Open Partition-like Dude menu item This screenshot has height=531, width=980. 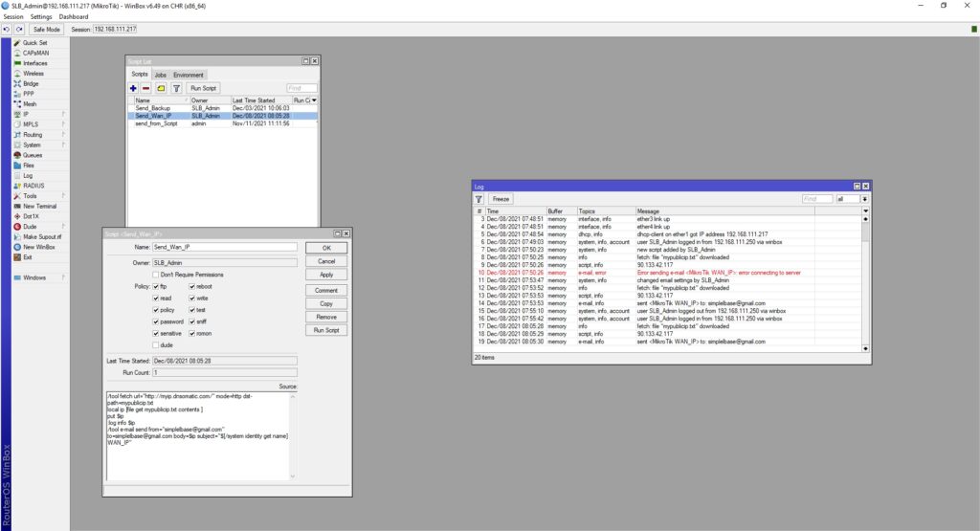30,227
